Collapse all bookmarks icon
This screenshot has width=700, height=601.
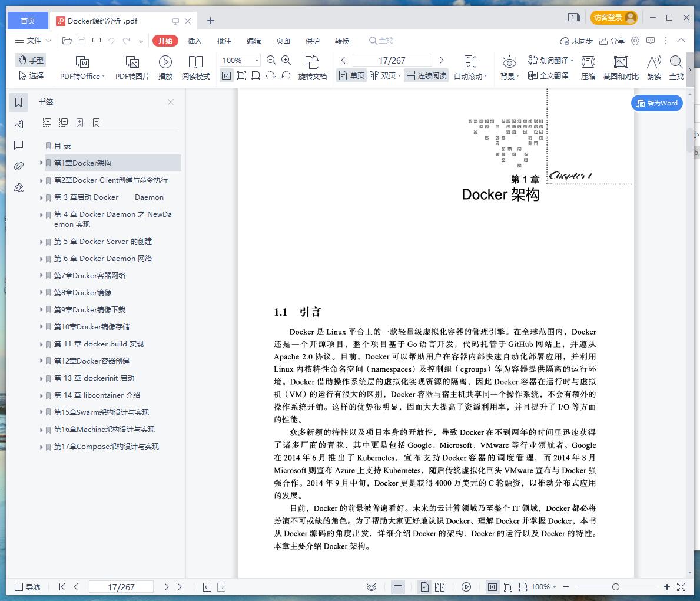coord(64,123)
